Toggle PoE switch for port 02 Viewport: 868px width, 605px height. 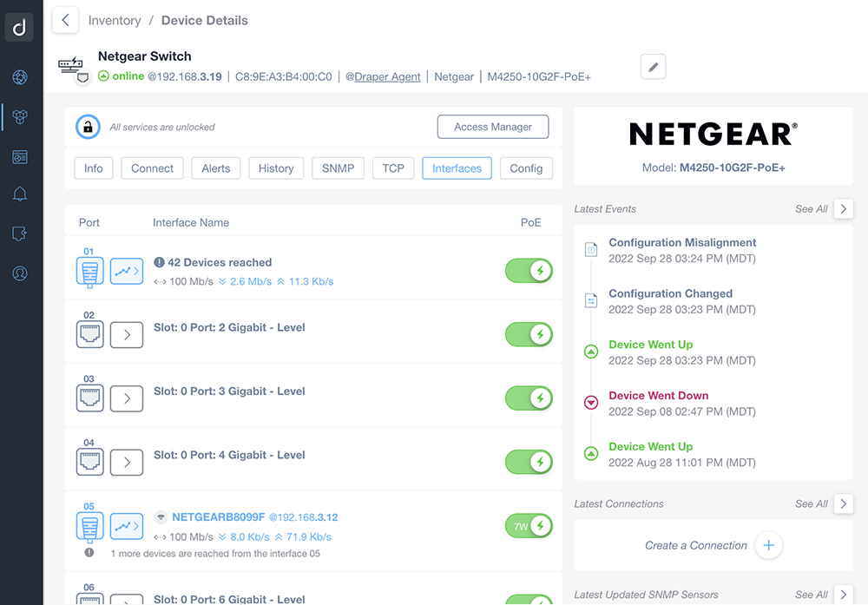tap(529, 334)
